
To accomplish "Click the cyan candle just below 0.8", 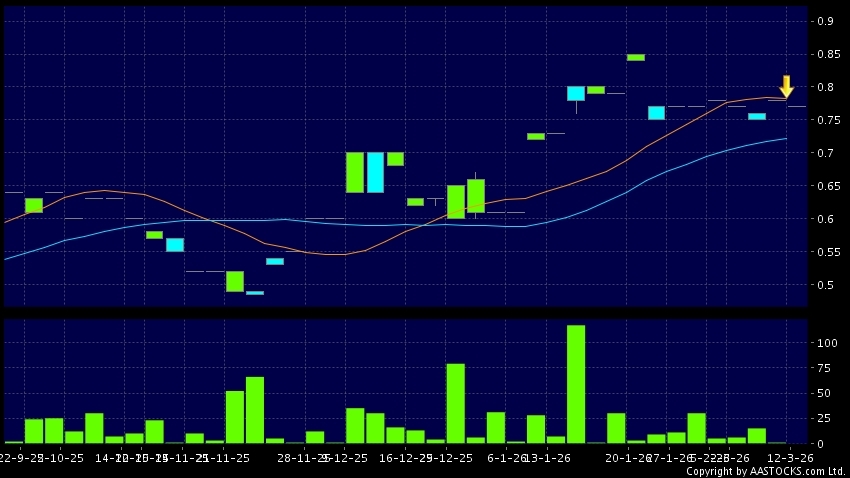I will [x=575, y=93].
